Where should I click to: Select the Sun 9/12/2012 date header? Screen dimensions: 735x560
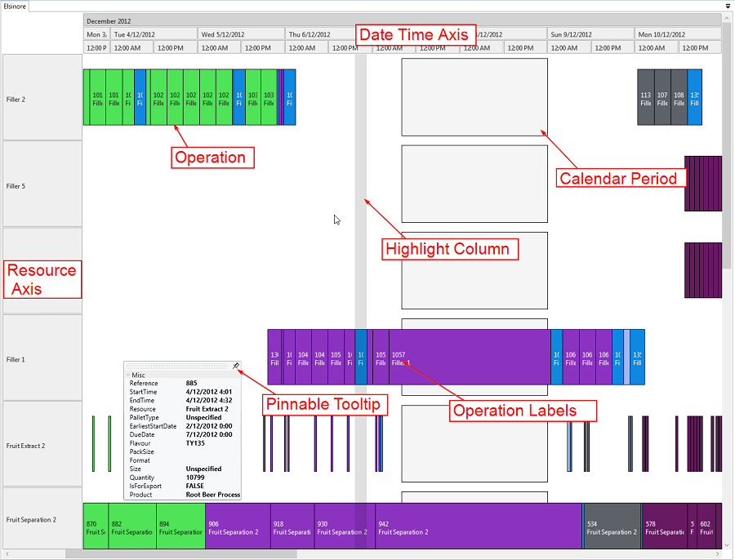[x=590, y=34]
